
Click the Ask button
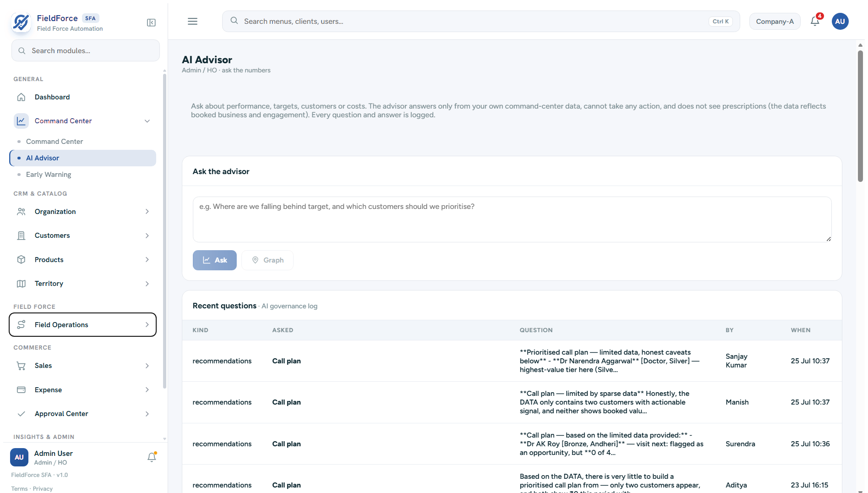pos(214,260)
